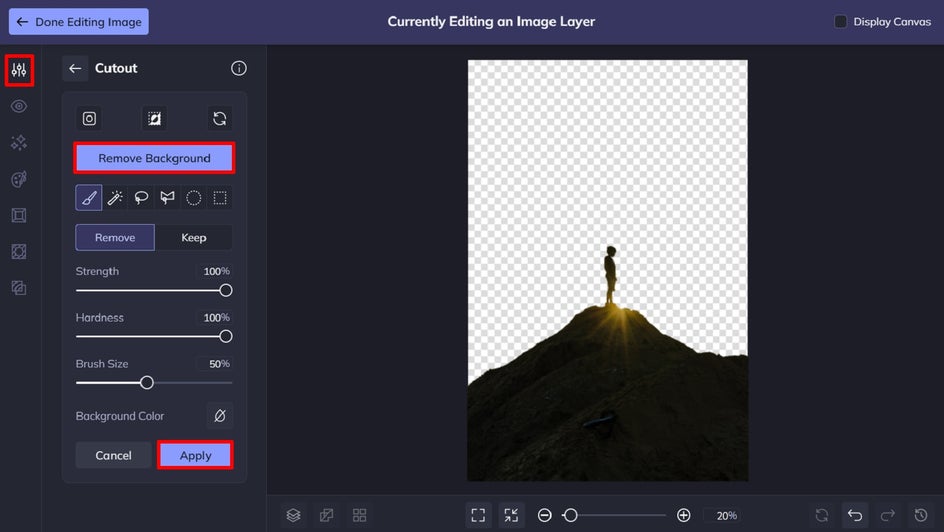This screenshot has height=532, width=944.
Task: Select the Polygon Lasso tool
Action: point(167,197)
